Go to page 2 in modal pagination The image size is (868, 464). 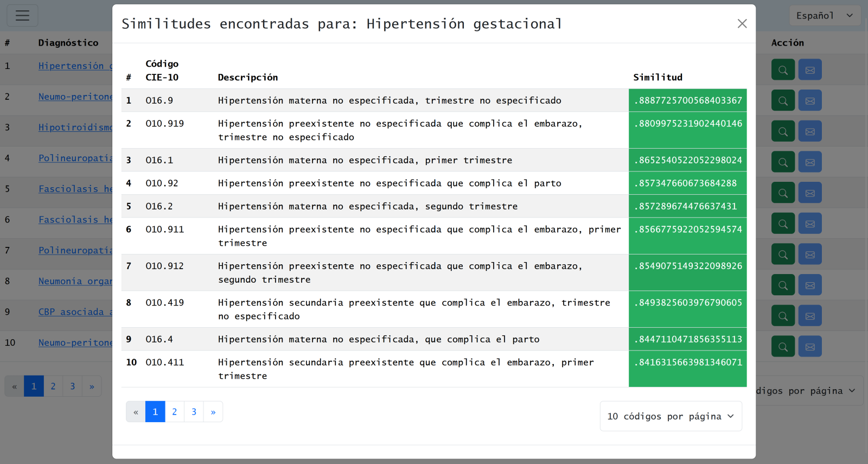pos(174,412)
